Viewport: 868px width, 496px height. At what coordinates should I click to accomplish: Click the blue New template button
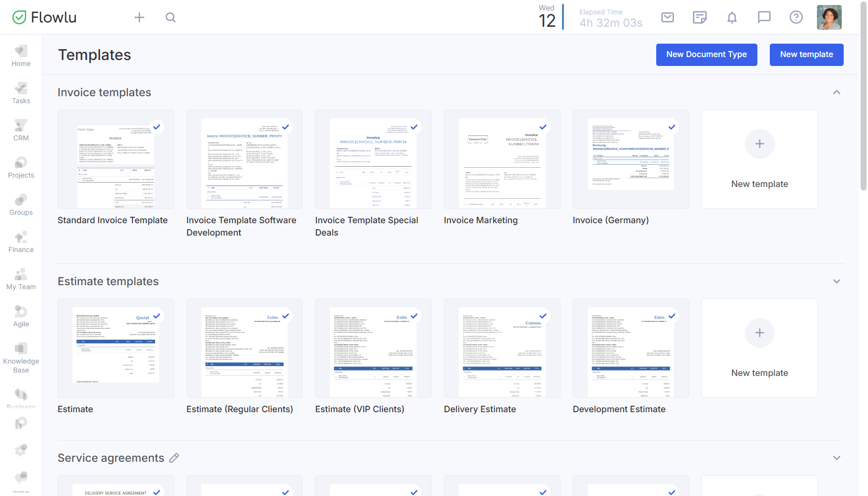[x=806, y=55]
